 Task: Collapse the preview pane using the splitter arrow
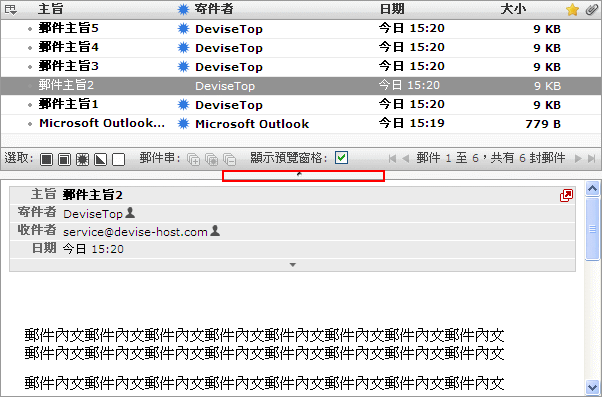coord(299,174)
